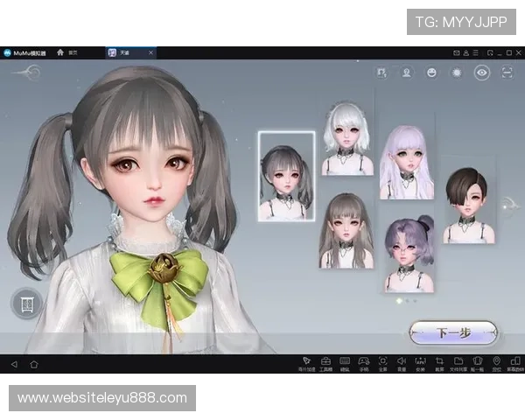The image size is (525, 420).
Task: Open the wardrobe icon at lower left
Action: 27,304
